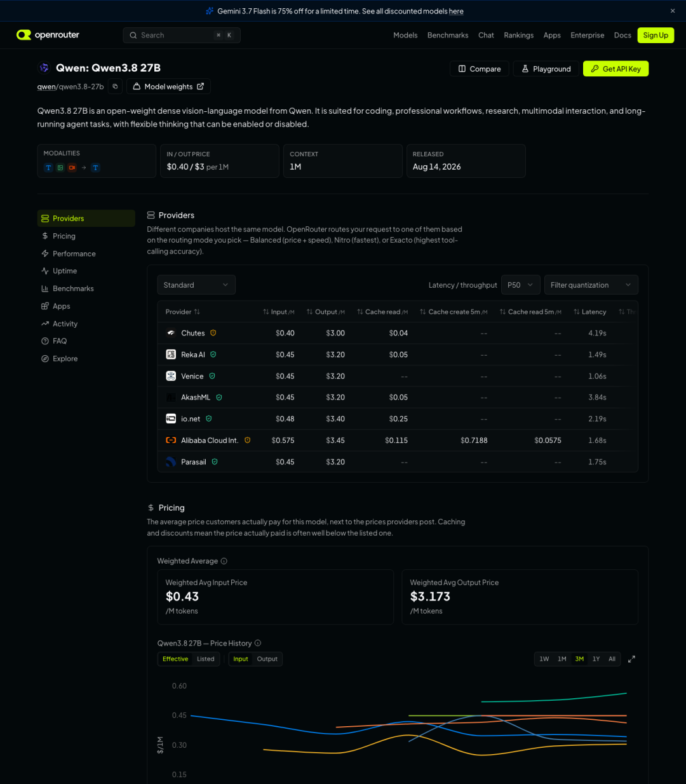686x784 pixels.
Task: Set chart range to All
Action: pyautogui.click(x=612, y=659)
